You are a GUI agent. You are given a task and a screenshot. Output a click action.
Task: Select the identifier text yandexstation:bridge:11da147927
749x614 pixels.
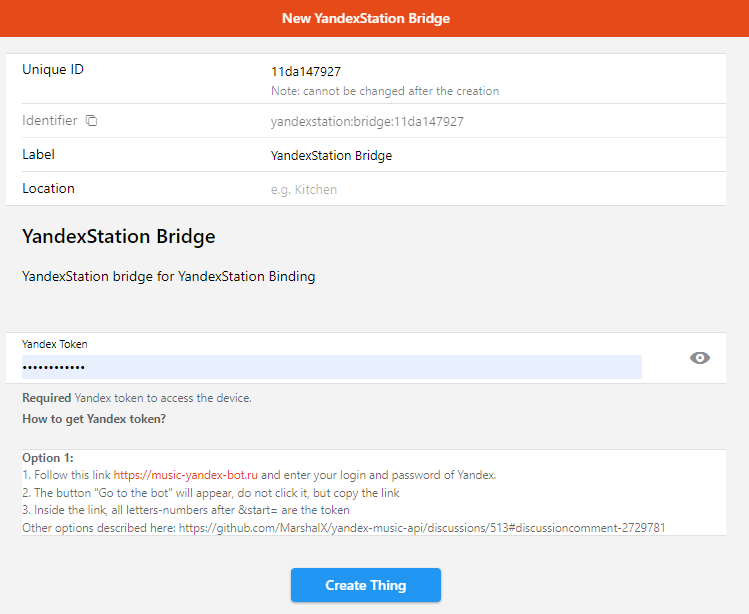367,122
